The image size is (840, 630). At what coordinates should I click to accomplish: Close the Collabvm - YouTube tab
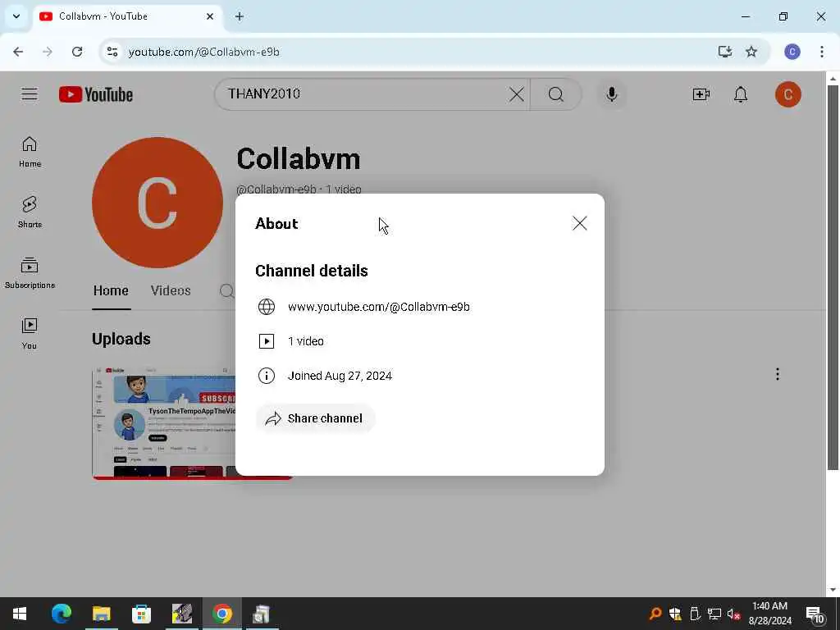click(x=210, y=16)
